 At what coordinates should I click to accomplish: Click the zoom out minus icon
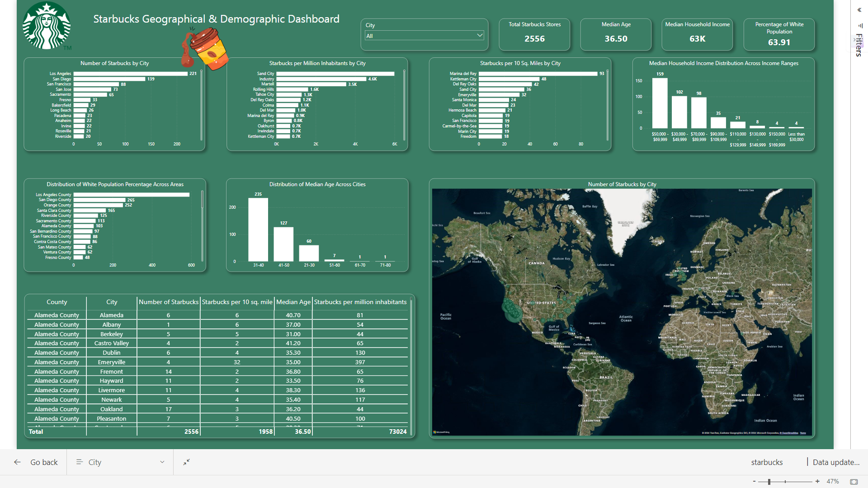pyautogui.click(x=754, y=482)
